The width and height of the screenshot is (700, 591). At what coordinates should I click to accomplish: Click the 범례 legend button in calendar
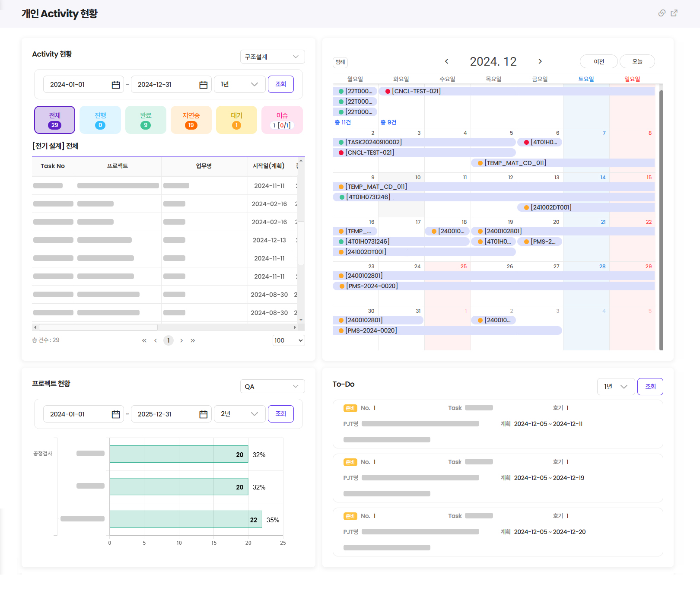pyautogui.click(x=340, y=62)
